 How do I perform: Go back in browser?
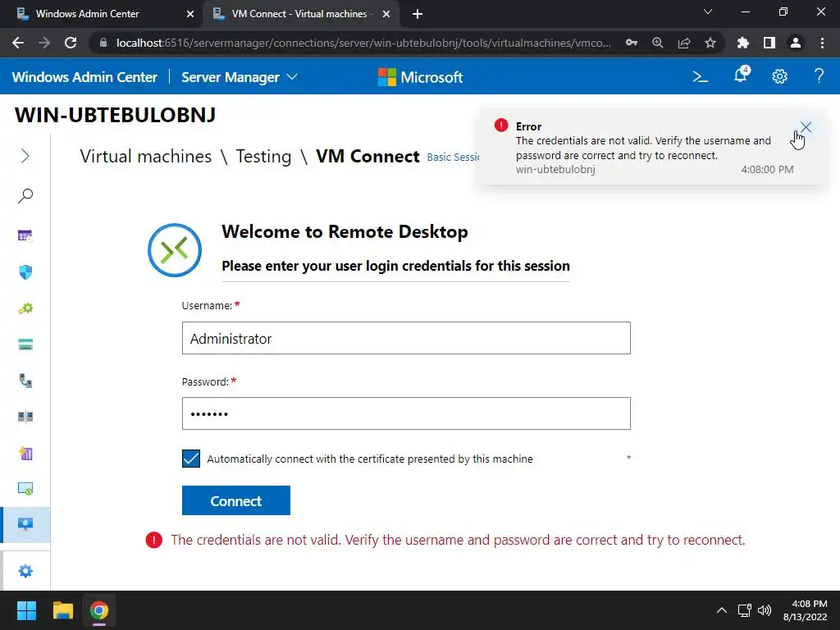point(18,43)
